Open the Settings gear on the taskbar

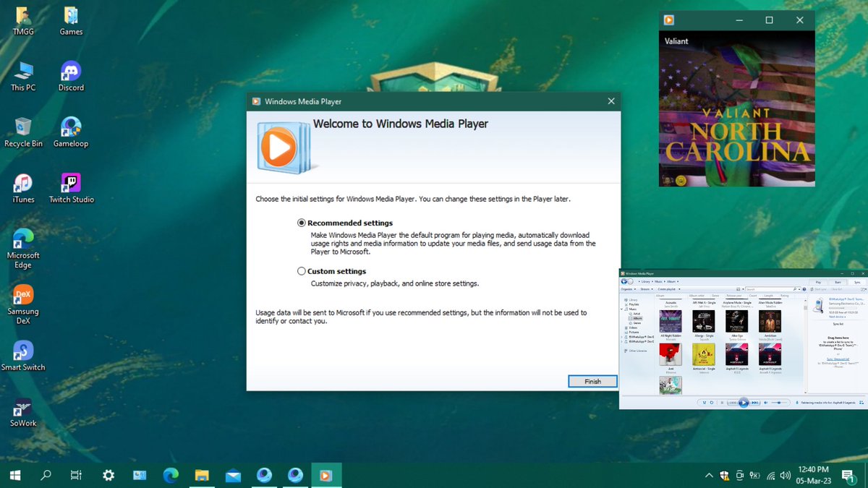[109, 475]
